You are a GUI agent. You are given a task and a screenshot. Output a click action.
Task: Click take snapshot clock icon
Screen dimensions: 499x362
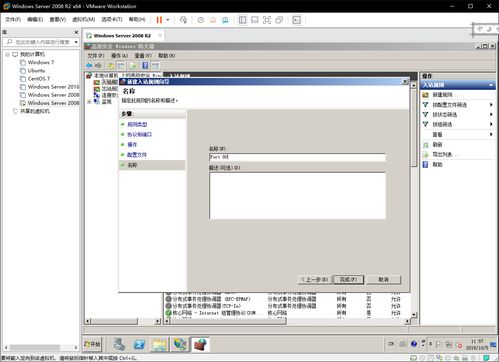coord(201,20)
